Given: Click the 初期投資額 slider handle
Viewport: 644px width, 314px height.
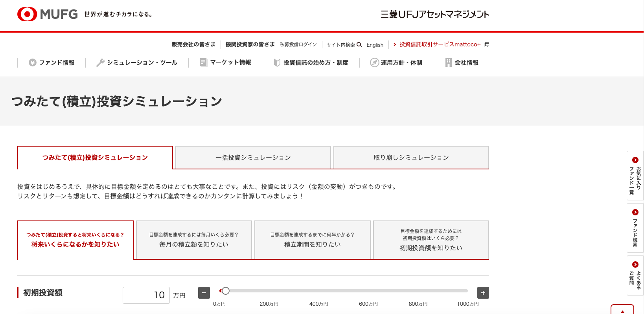Looking at the screenshot, I should (226, 291).
